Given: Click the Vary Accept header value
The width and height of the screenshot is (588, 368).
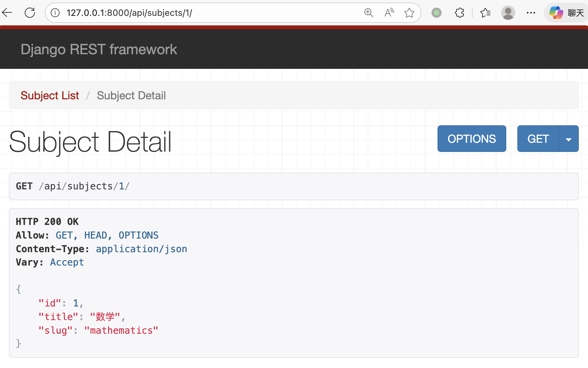Looking at the screenshot, I should click(x=67, y=262).
